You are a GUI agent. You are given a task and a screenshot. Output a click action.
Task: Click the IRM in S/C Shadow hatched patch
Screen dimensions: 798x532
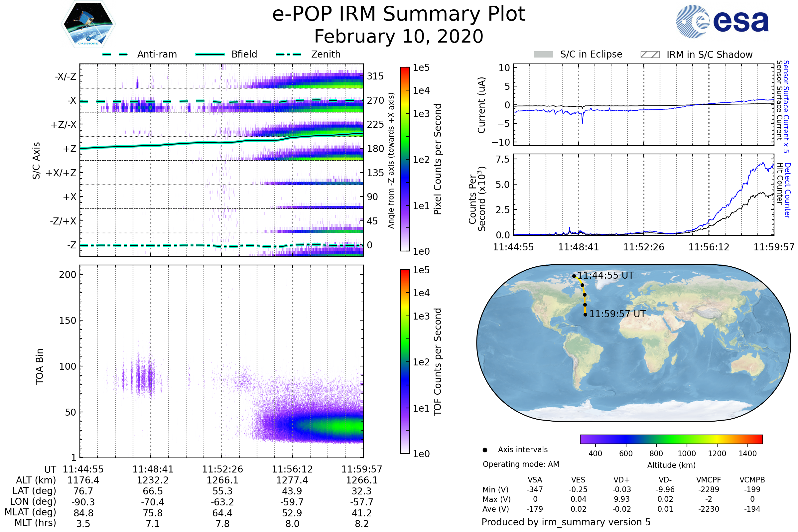click(x=650, y=55)
